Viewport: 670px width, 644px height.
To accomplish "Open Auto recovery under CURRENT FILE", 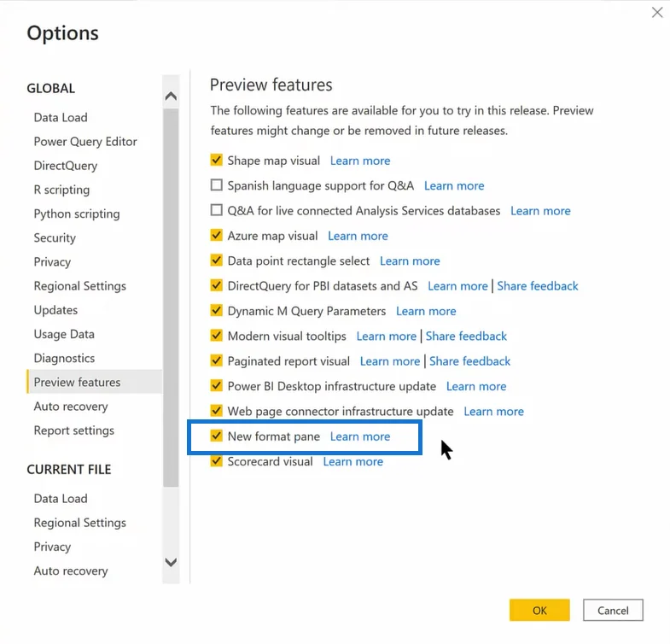I will tap(71, 571).
